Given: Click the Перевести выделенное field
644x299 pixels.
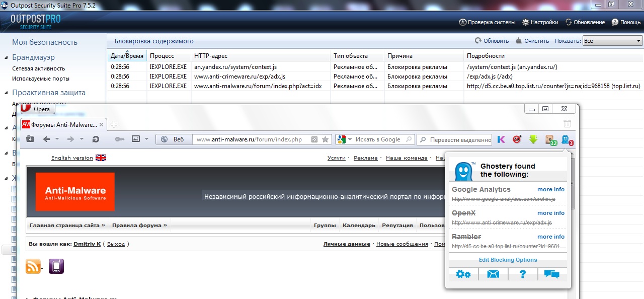Looking at the screenshot, I should click(455, 139).
